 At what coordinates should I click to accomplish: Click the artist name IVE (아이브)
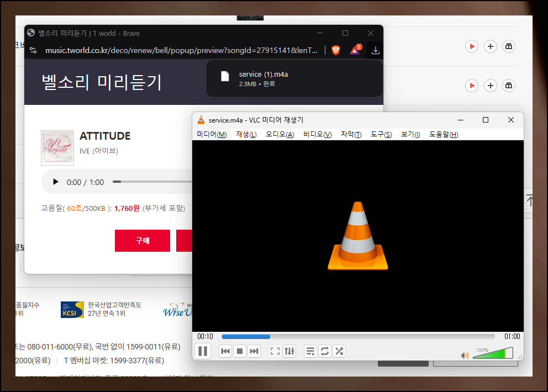coord(99,151)
